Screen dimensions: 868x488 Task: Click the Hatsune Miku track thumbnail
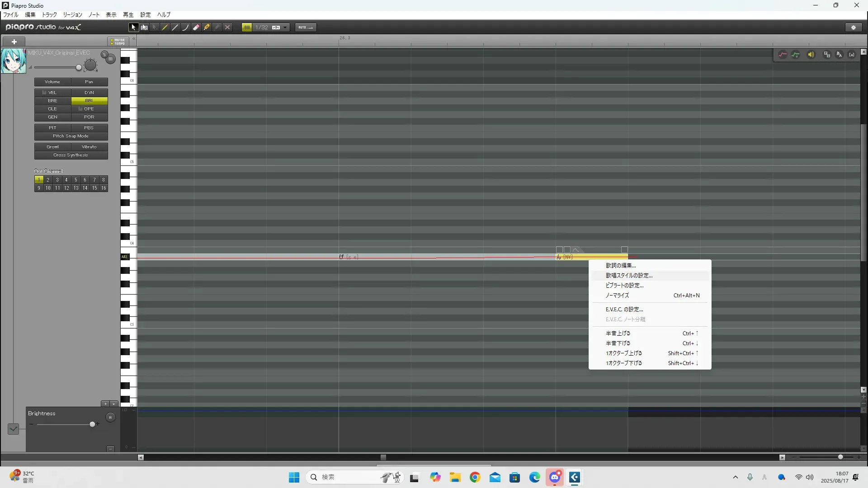(x=13, y=61)
